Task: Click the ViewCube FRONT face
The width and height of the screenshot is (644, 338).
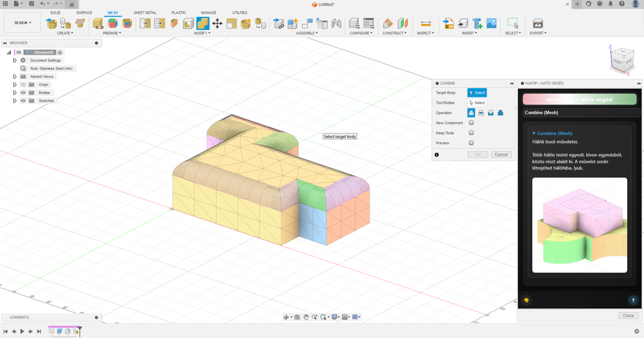Action: click(x=617, y=62)
